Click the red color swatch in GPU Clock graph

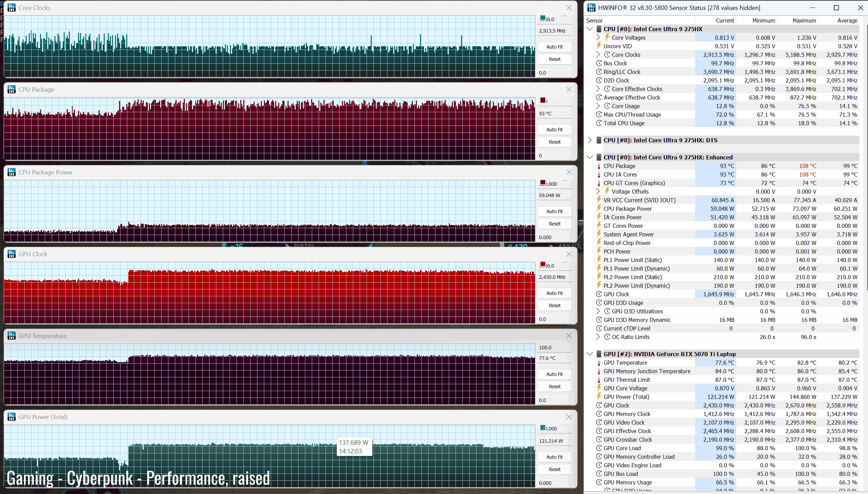point(542,264)
